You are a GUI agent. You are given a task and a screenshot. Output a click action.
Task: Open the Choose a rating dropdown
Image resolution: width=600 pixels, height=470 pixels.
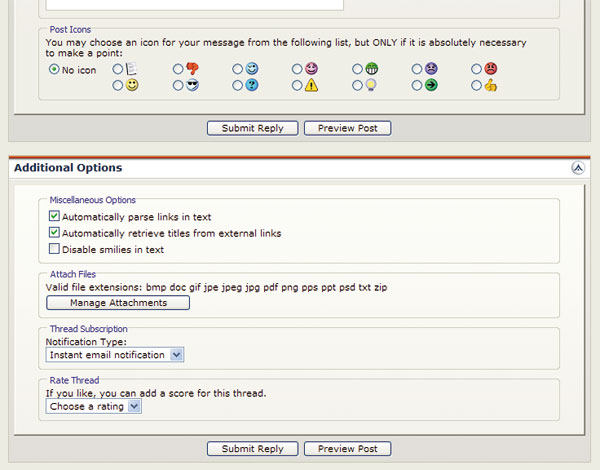tap(93, 406)
